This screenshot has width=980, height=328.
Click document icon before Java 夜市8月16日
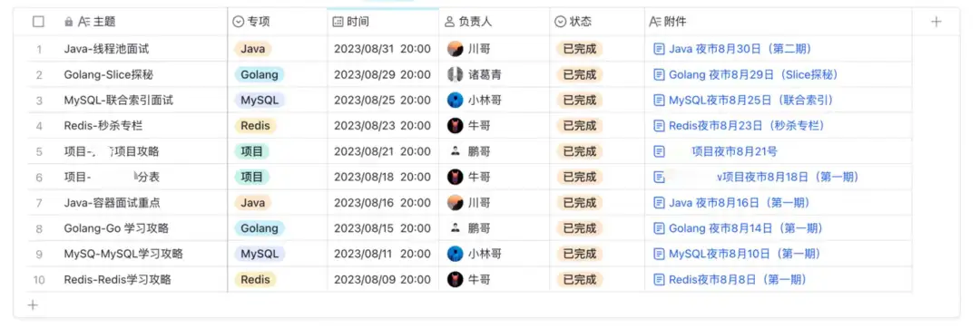659,203
